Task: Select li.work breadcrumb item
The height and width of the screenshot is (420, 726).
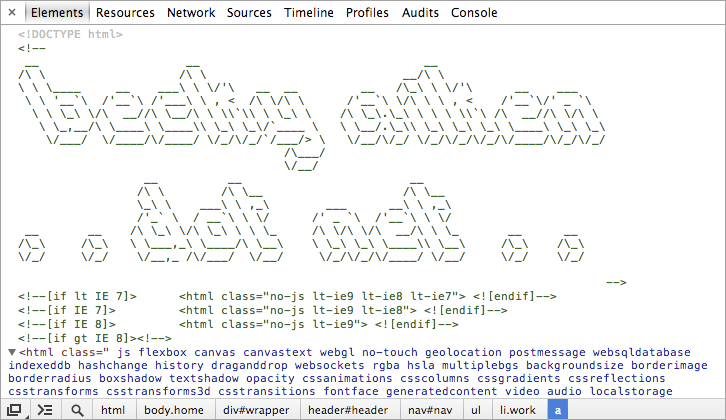Action: coord(517,410)
